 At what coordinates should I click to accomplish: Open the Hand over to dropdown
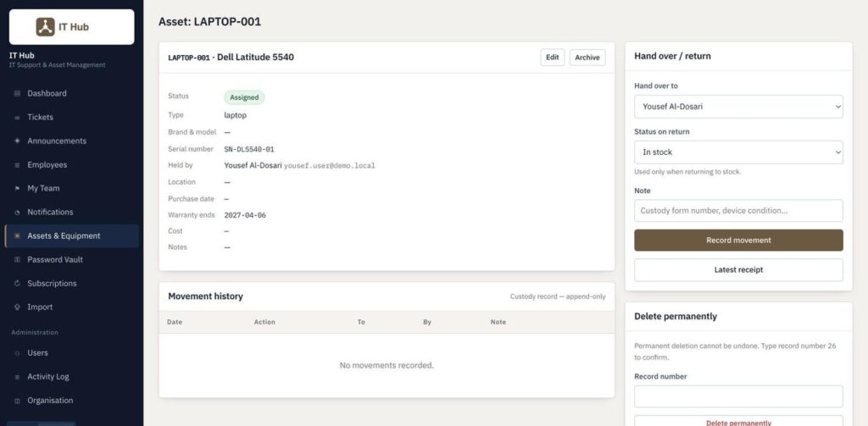[738, 106]
